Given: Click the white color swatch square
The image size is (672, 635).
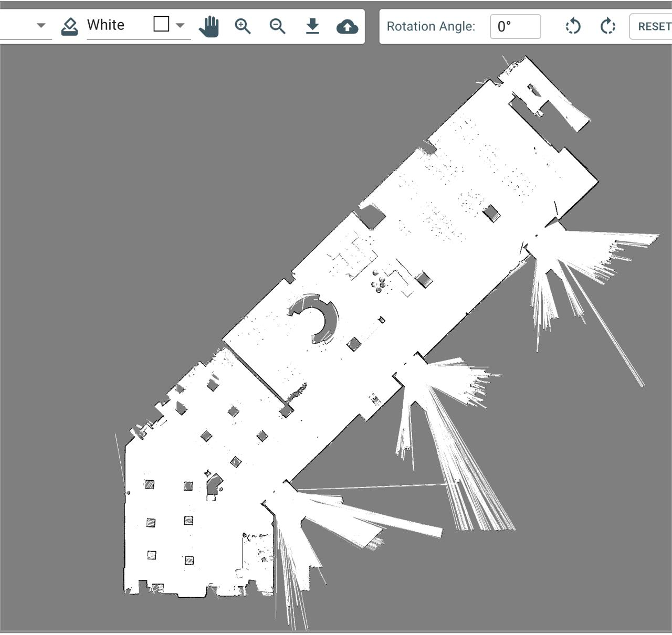Looking at the screenshot, I should (x=161, y=24).
